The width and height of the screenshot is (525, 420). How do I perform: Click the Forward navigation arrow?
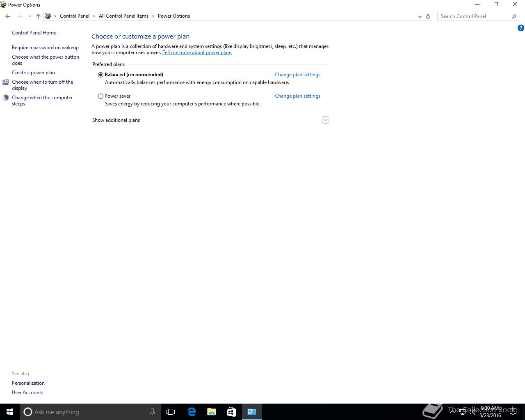pyautogui.click(x=20, y=16)
